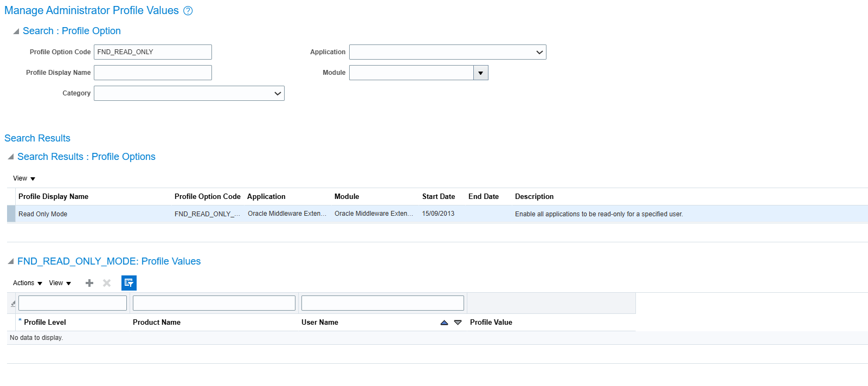Select the Read Only Mode row
The width and height of the screenshot is (868, 386).
tap(438, 214)
